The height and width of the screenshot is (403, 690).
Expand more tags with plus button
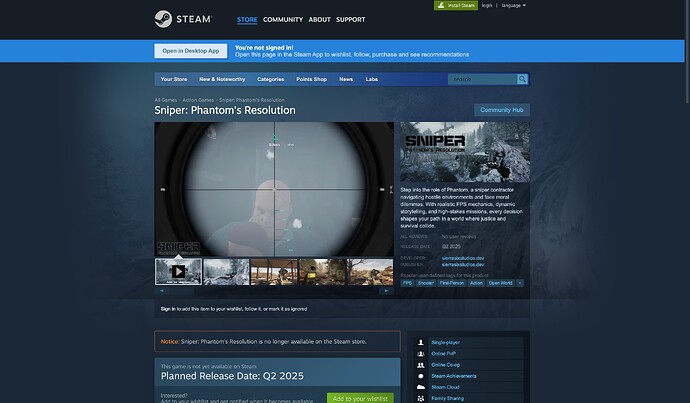click(520, 283)
